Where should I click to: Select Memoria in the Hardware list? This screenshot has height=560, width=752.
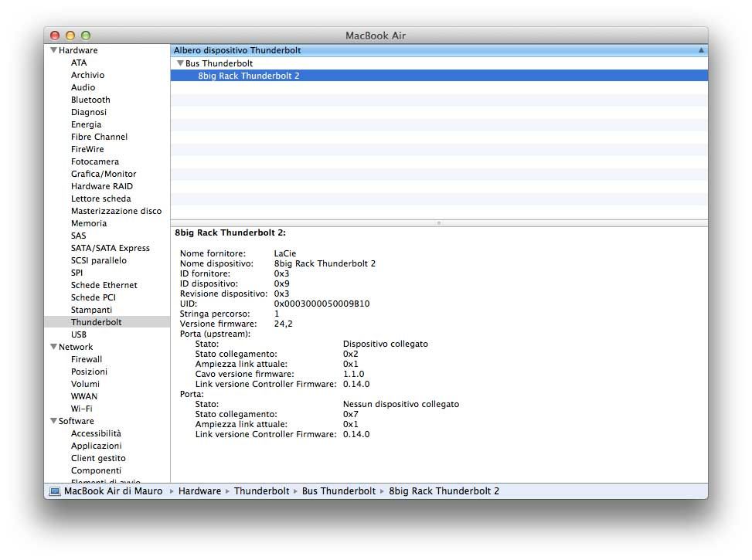[x=89, y=223]
